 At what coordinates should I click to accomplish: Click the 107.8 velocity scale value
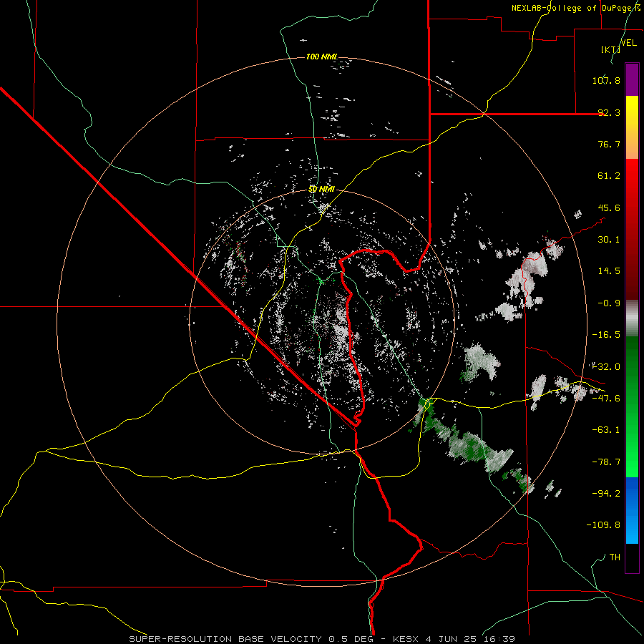[606, 80]
